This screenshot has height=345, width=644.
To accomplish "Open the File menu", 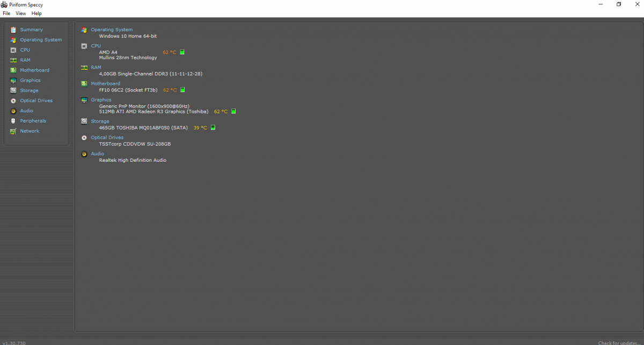I will pyautogui.click(x=6, y=13).
